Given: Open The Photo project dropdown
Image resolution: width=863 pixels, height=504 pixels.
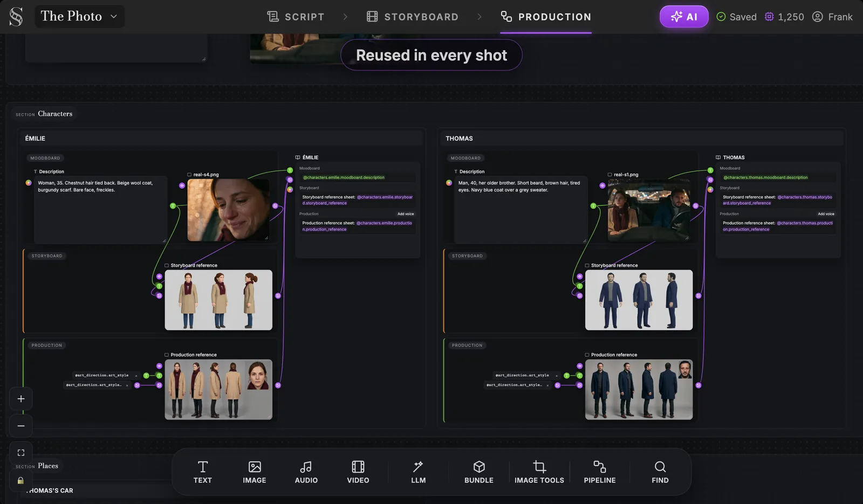Looking at the screenshot, I should coord(79,17).
